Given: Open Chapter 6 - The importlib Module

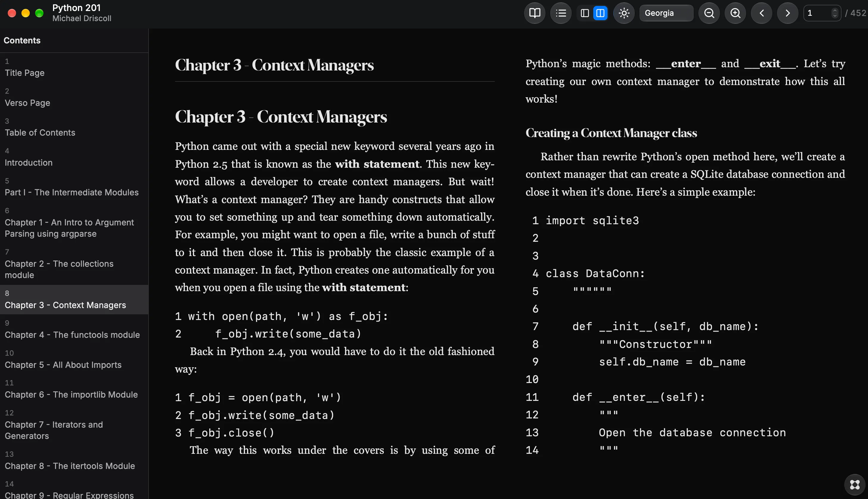Looking at the screenshot, I should click(x=74, y=390).
